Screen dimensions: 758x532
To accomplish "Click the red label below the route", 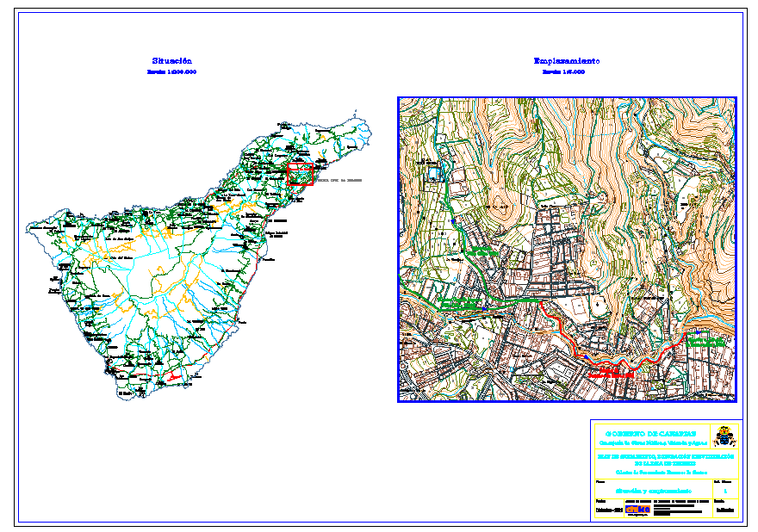I will (x=610, y=373).
